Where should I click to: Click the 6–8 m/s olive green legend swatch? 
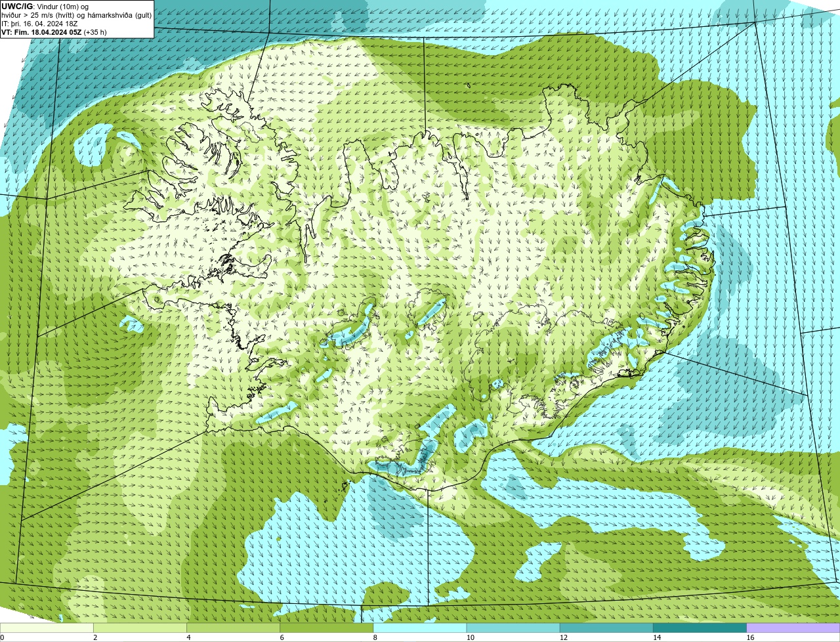pos(327,628)
